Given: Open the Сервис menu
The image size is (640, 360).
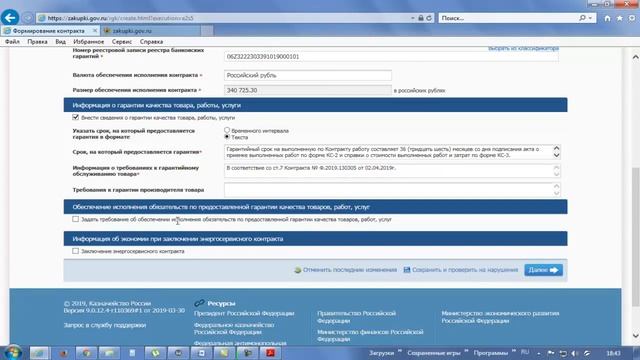Looking at the screenshot, I should tap(122, 42).
